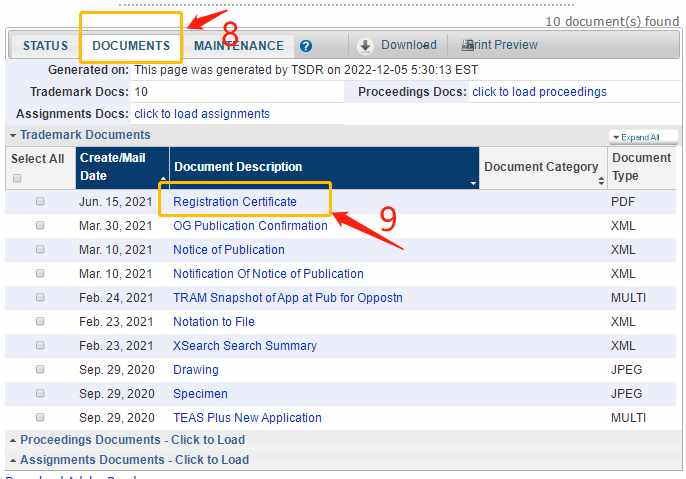Click the Print Preview printer icon
The image size is (686, 479).
[x=468, y=45]
